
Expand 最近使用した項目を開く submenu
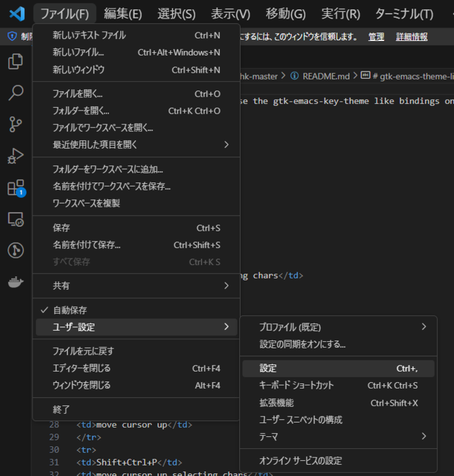point(136,145)
